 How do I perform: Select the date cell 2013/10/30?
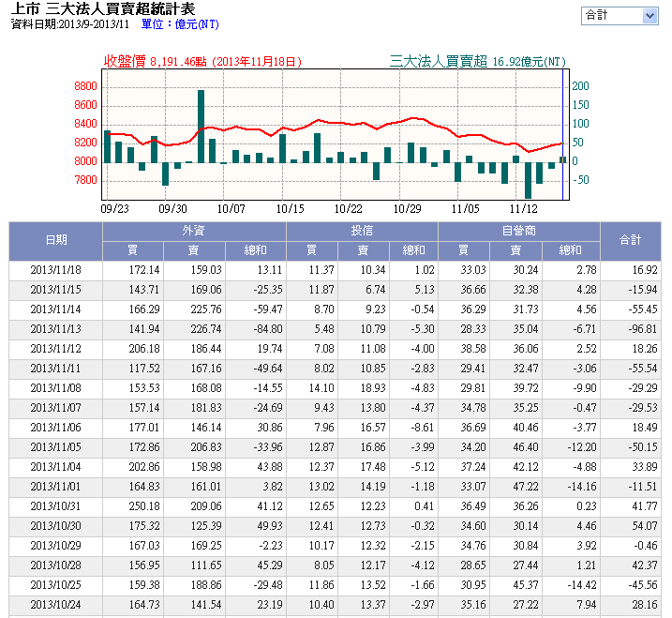pos(55,527)
